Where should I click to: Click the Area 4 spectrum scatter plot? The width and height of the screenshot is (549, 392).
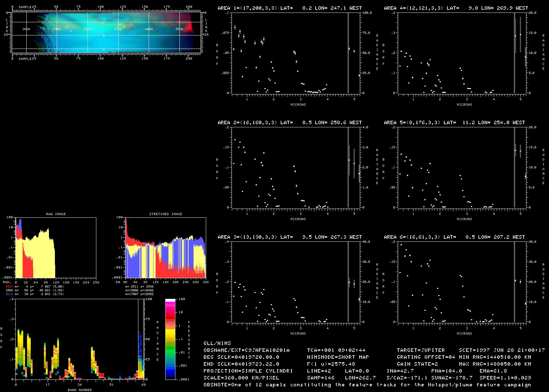click(462, 53)
